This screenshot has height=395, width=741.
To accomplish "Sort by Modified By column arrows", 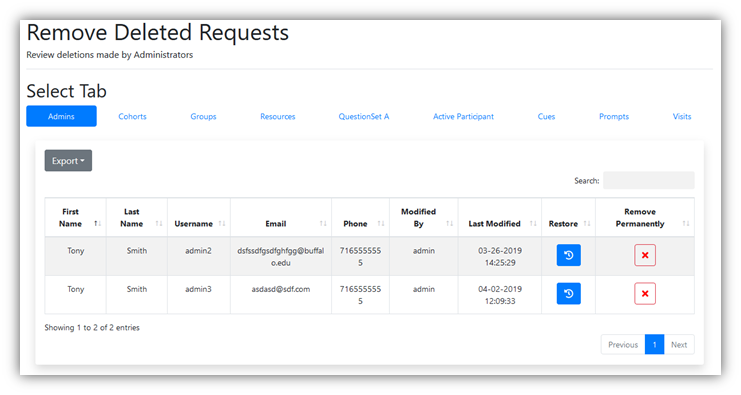I will pyautogui.click(x=450, y=223).
